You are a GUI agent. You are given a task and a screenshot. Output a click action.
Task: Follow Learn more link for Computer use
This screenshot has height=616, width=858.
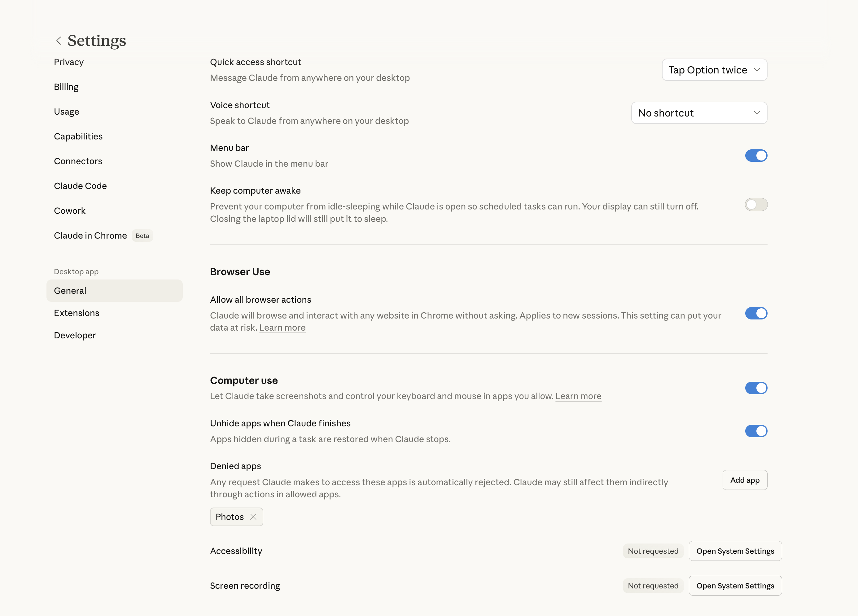tap(578, 396)
